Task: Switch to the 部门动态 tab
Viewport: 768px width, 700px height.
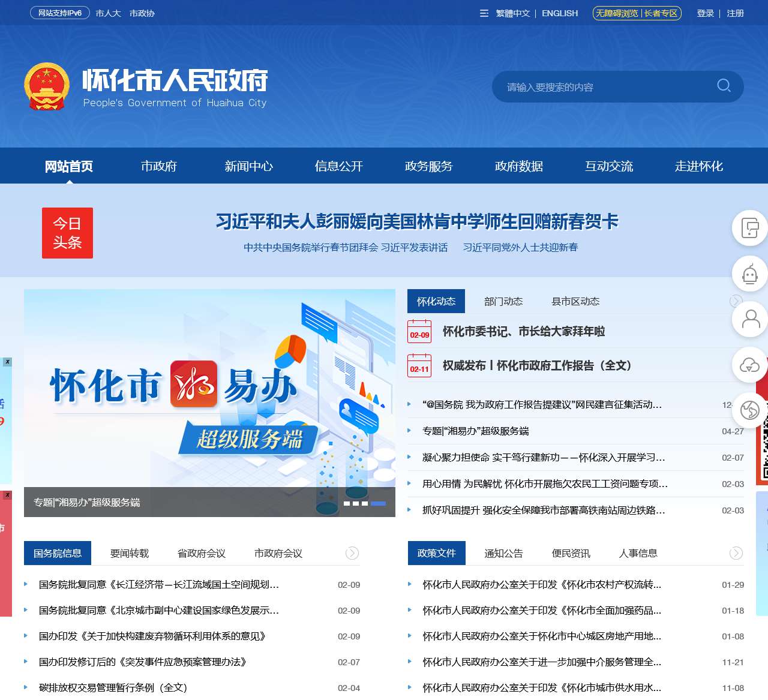Action: coord(503,301)
